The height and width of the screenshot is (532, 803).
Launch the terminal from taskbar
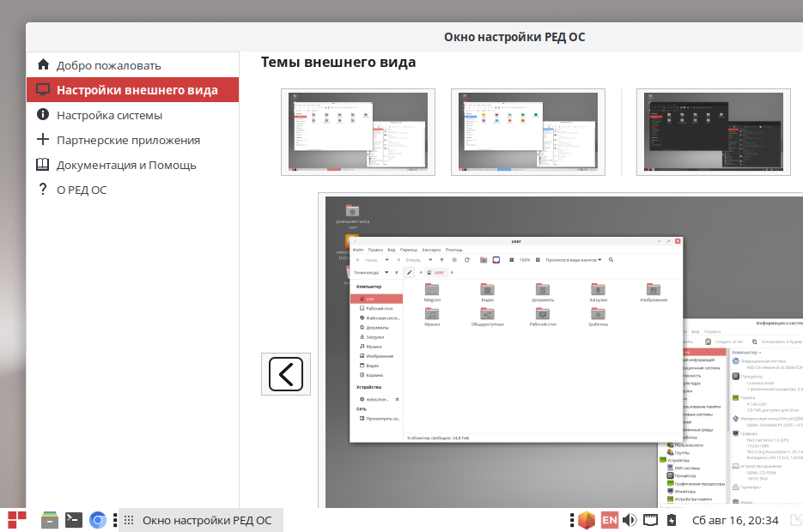tap(74, 520)
